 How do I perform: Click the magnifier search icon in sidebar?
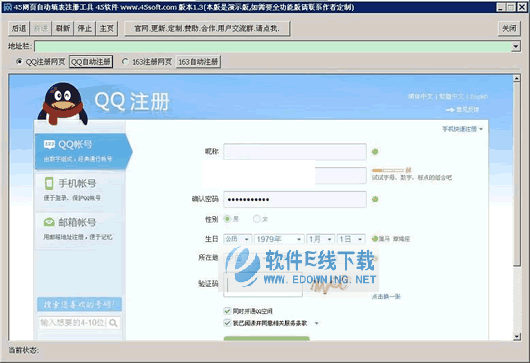tap(114, 323)
